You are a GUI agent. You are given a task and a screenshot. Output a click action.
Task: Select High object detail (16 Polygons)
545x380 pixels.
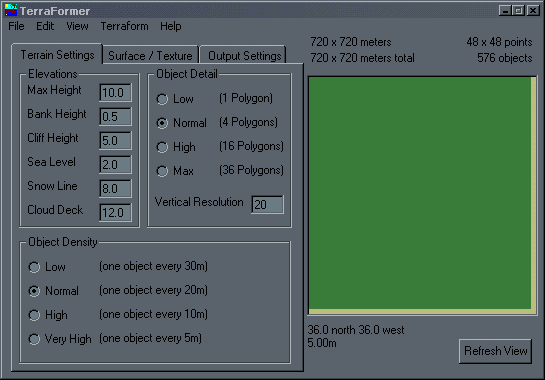click(162, 147)
